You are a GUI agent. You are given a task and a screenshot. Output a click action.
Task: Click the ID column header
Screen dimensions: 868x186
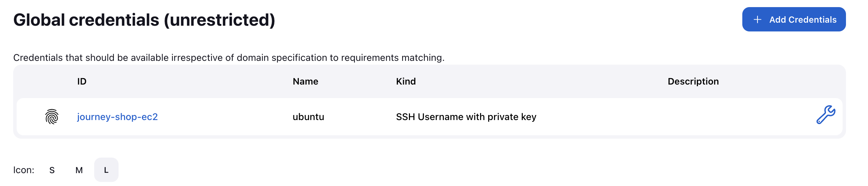click(x=82, y=81)
